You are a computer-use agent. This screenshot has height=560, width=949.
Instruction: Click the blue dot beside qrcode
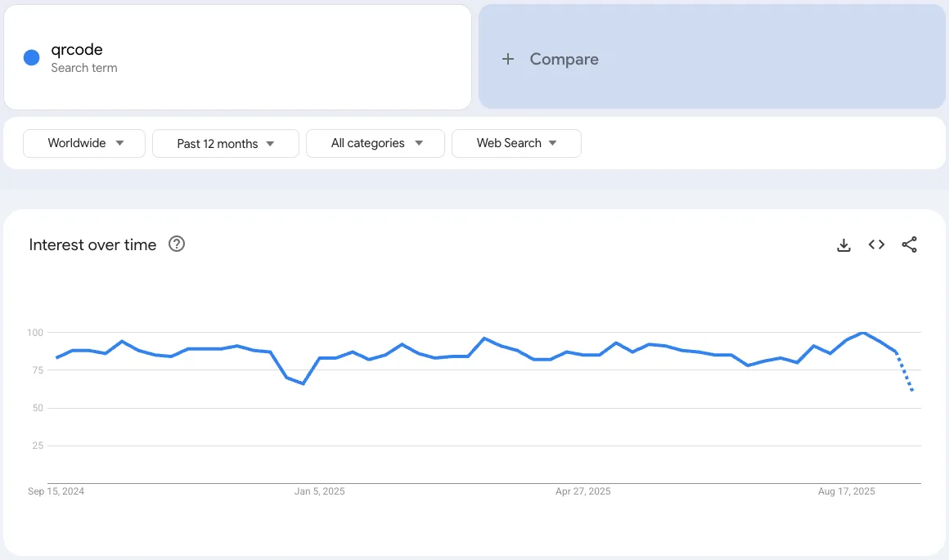(x=31, y=57)
